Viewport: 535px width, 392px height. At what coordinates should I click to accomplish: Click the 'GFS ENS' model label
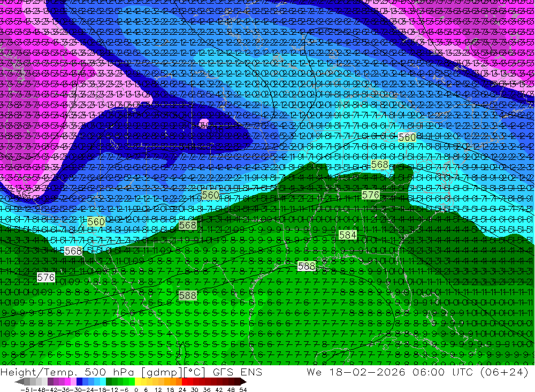tap(238, 372)
